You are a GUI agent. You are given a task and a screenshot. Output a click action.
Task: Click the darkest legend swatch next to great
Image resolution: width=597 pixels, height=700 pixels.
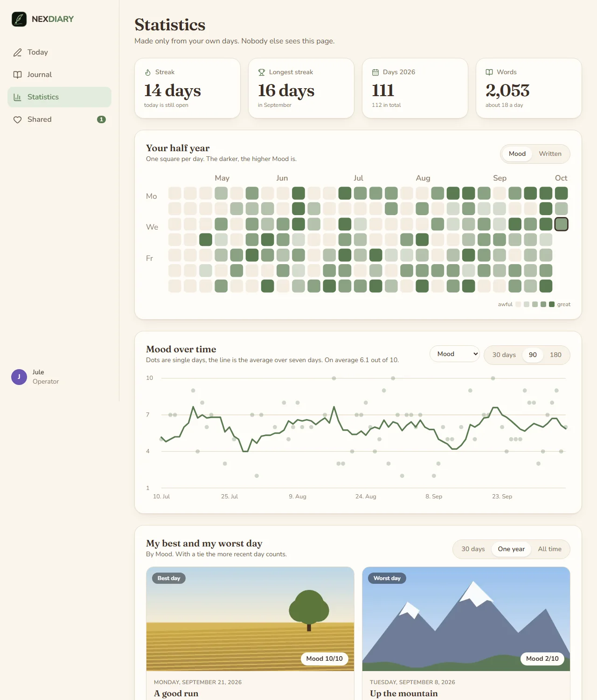(552, 304)
